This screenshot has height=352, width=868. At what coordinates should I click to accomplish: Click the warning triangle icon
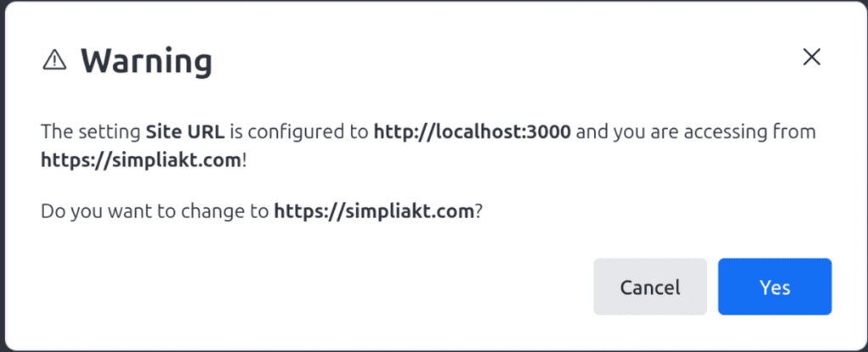[54, 60]
